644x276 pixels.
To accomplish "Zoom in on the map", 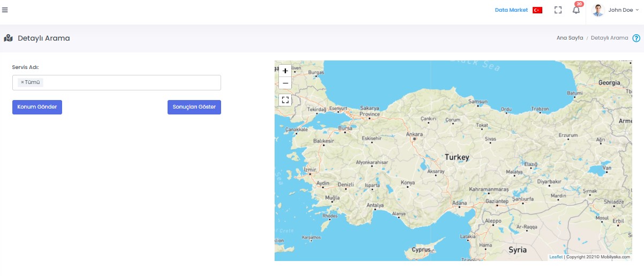I will pyautogui.click(x=285, y=71).
